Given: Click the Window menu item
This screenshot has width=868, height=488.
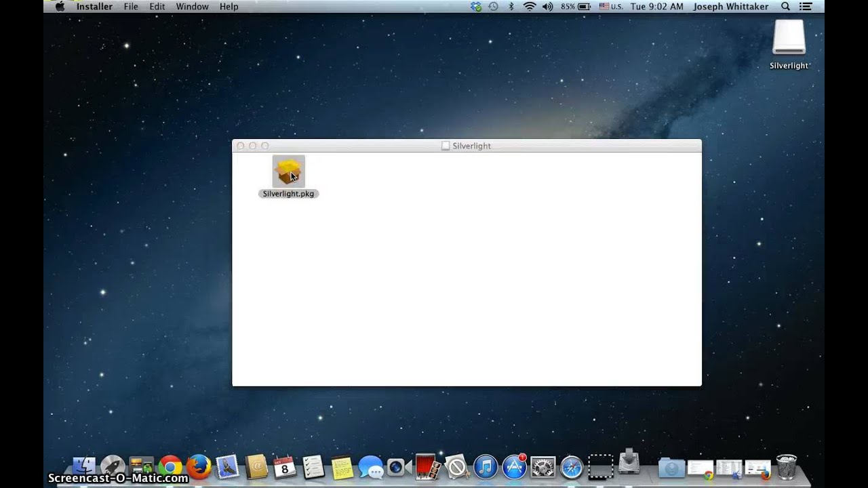Looking at the screenshot, I should click(x=192, y=6).
